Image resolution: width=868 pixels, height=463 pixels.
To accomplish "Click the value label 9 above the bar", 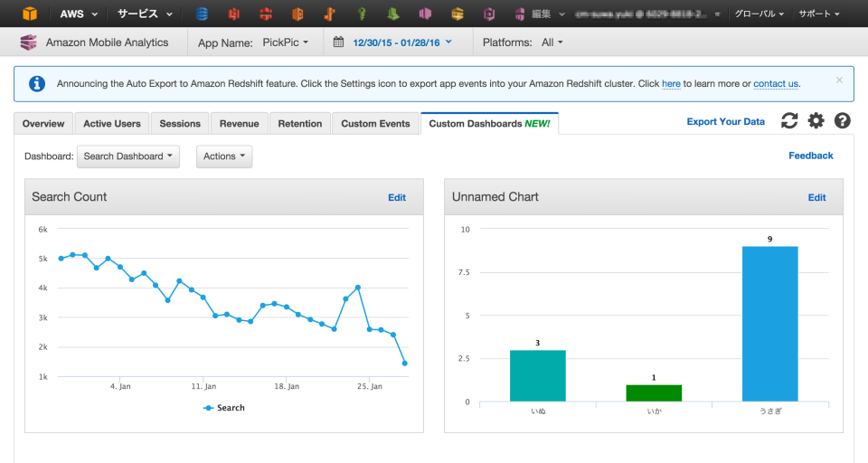I will 769,239.
